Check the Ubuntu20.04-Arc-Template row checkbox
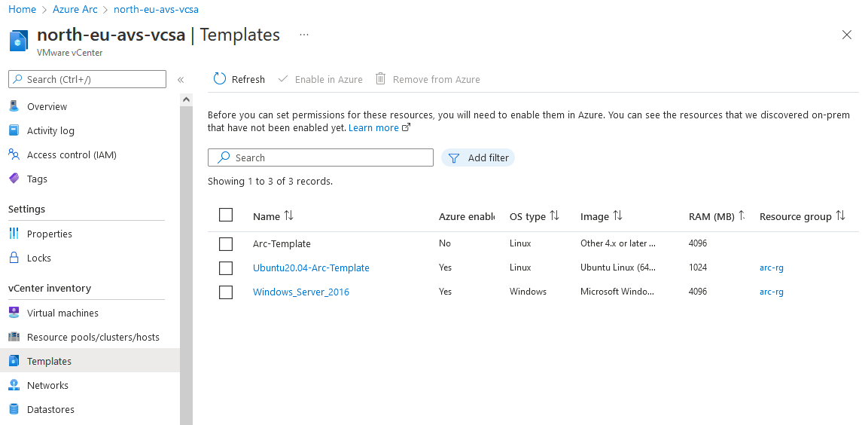The image size is (868, 425). (226, 268)
